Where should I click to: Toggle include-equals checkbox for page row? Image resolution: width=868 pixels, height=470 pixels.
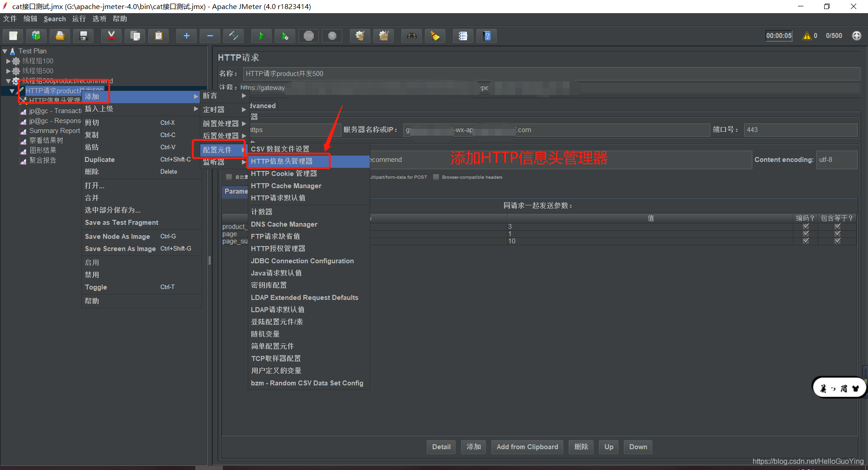coord(837,234)
